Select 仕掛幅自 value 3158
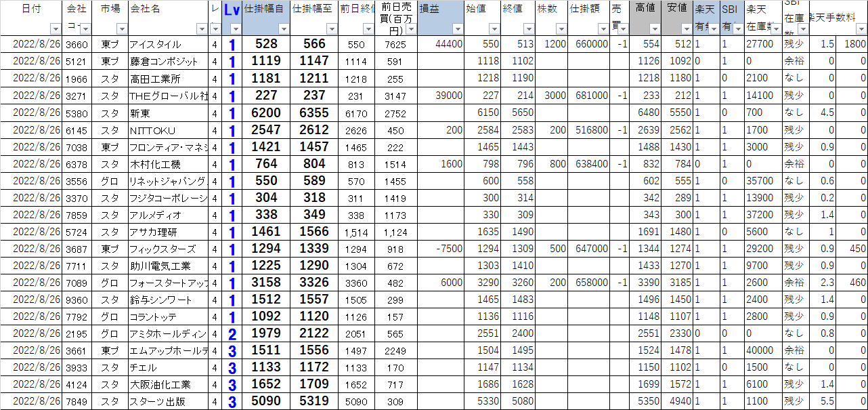The image size is (868, 410). coord(266,283)
